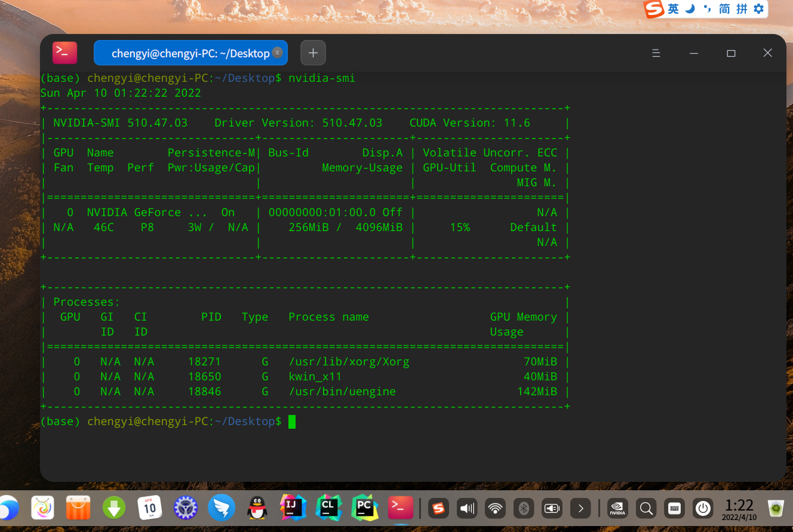Click the Sogou input tray icon in the dock
The image size is (793, 532).
point(439,509)
